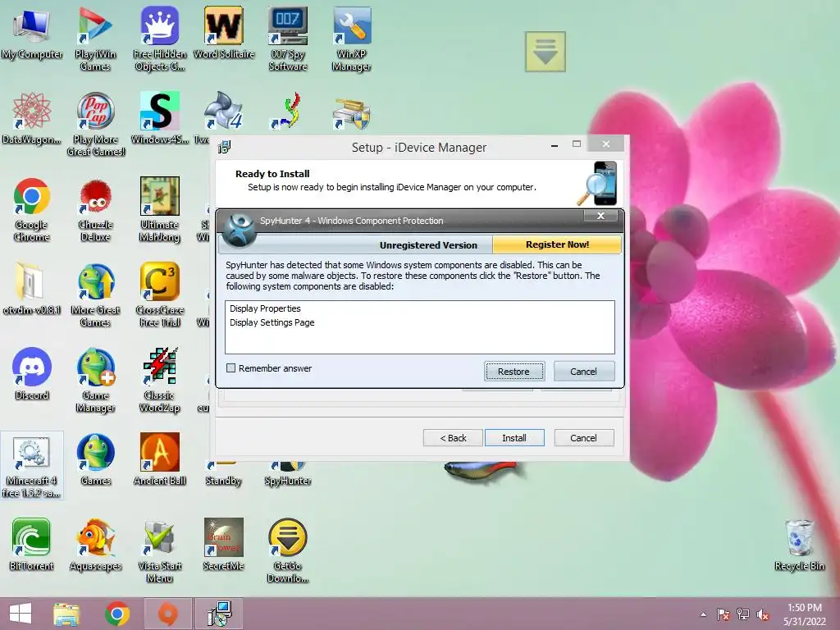The image size is (840, 630).
Task: Open Windows4S desktop shortcut
Action: [160, 119]
